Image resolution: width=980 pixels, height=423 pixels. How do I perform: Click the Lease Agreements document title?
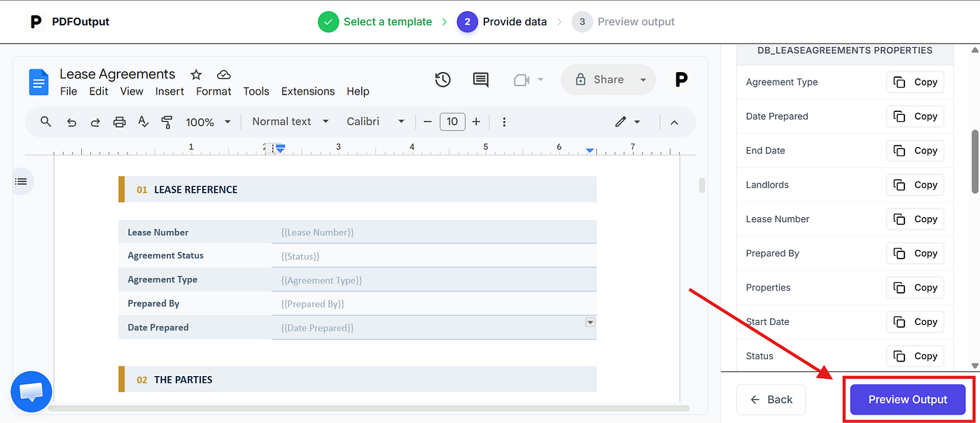pyautogui.click(x=118, y=74)
